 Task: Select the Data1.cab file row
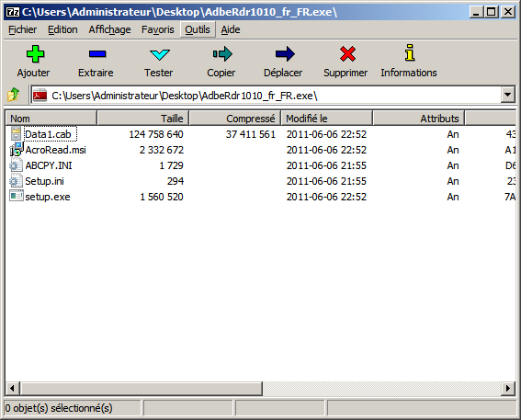tap(261, 134)
